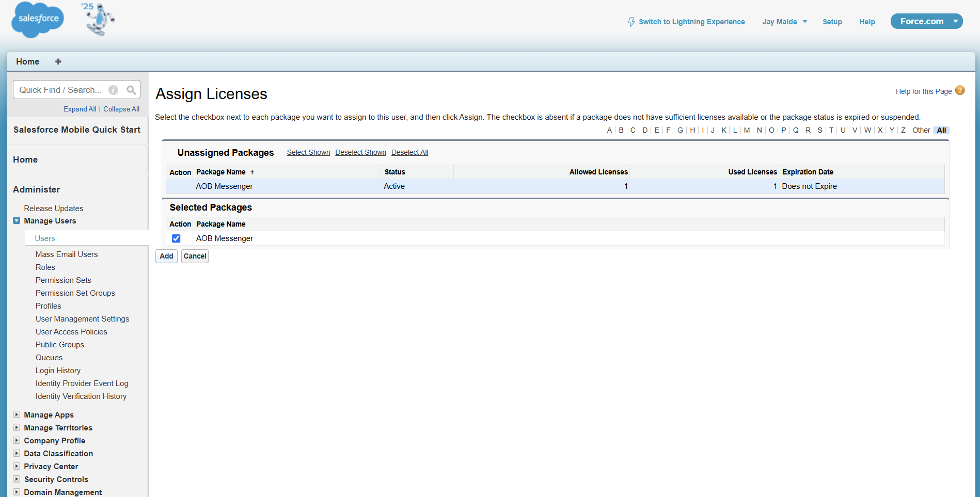Open Permission Set Groups
Viewport: 980px width, 497px height.
tap(75, 293)
